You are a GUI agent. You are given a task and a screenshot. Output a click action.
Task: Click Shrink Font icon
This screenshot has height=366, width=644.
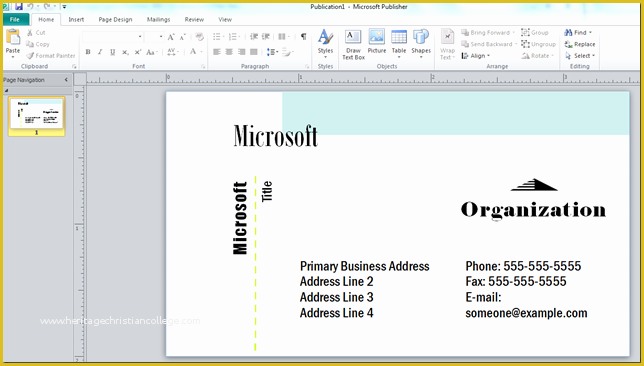[x=183, y=37]
